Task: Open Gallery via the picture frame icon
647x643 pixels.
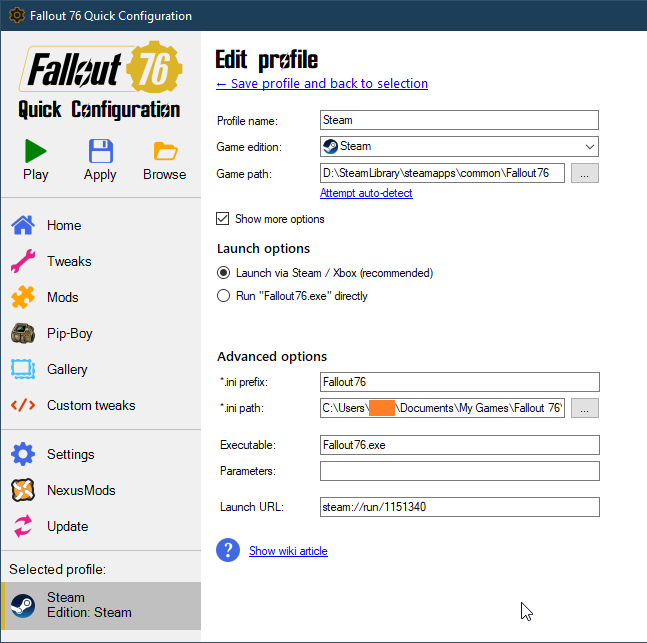Action: tap(23, 369)
